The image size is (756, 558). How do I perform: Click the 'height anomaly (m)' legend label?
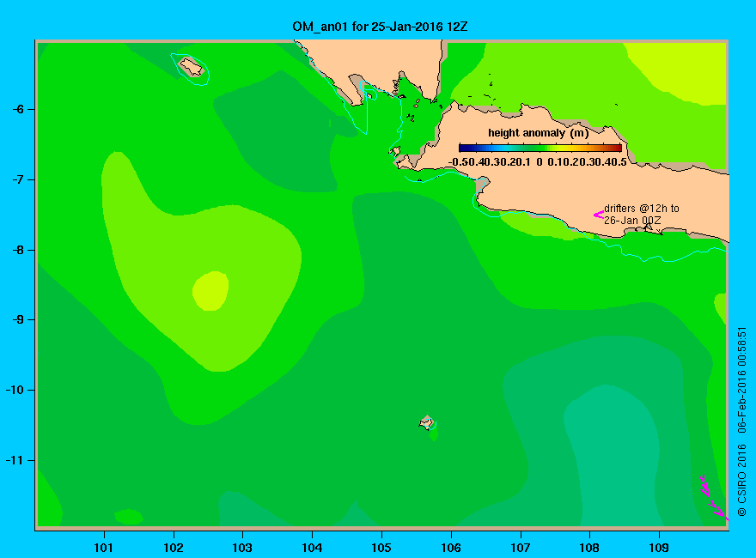pyautogui.click(x=538, y=133)
